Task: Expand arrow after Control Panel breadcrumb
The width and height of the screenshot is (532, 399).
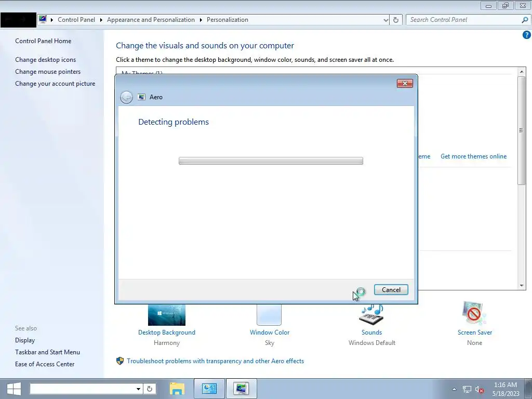Action: pyautogui.click(x=101, y=20)
